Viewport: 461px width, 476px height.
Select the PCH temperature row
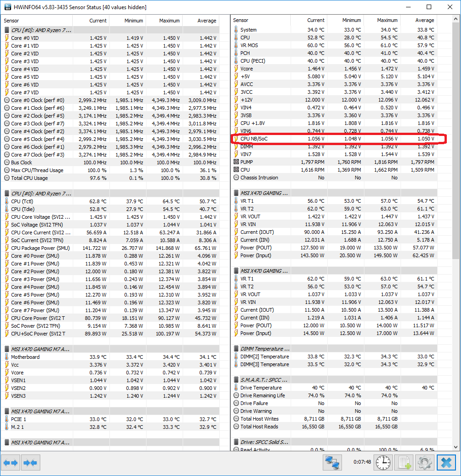pos(334,53)
